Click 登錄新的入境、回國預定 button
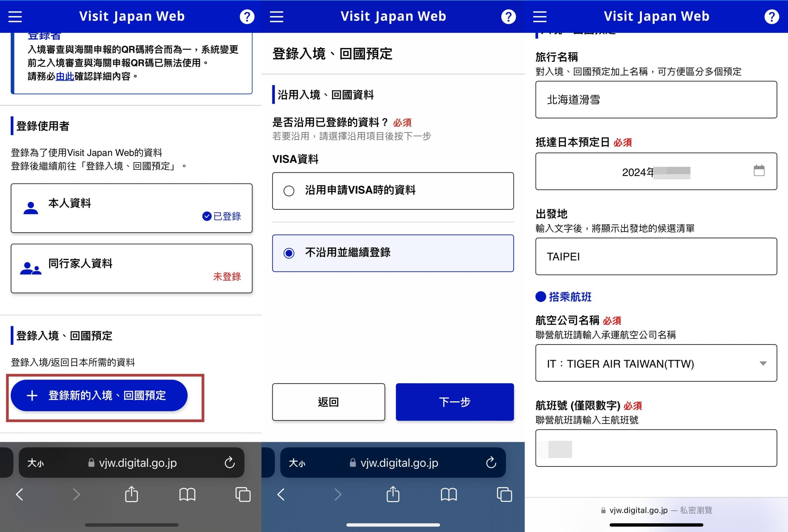 tap(99, 395)
